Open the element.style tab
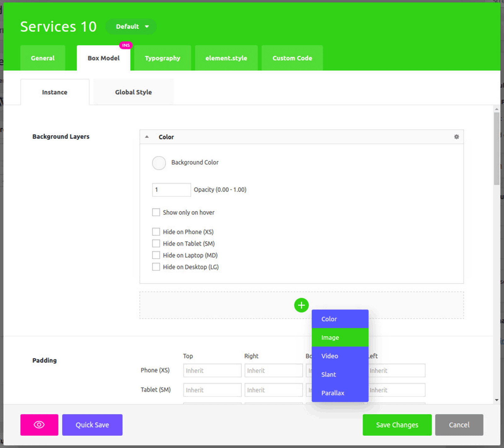The width and height of the screenshot is (504, 448). [x=226, y=58]
